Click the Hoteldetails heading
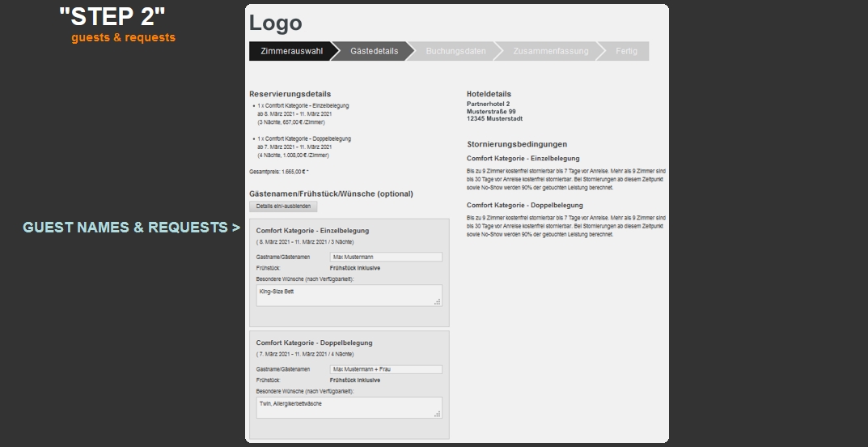Image resolution: width=868 pixels, height=447 pixels. pyautogui.click(x=489, y=94)
